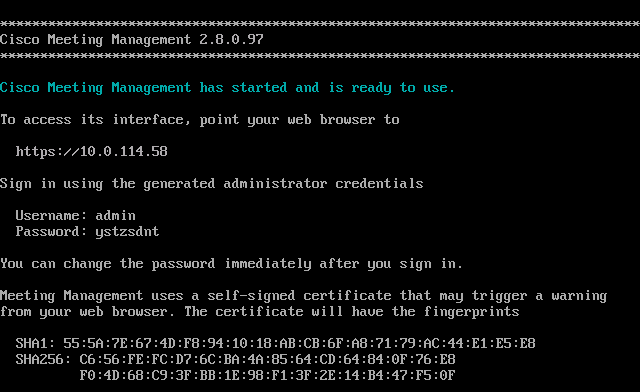The image size is (640, 392).
Task: Click the password text ystzsdnt
Action: coord(127,232)
